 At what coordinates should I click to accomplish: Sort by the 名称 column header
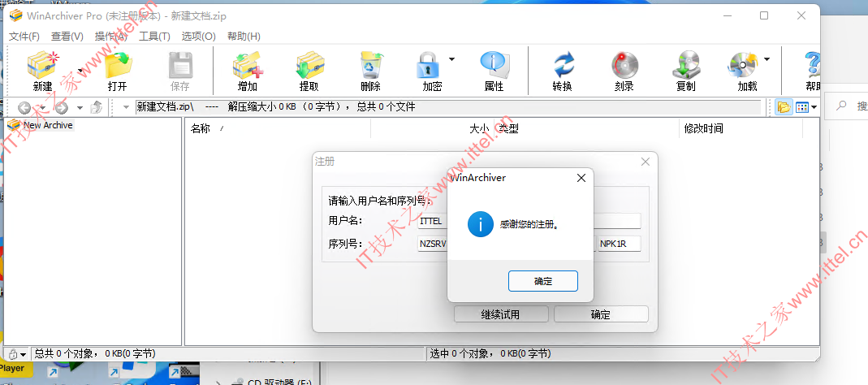pos(277,128)
